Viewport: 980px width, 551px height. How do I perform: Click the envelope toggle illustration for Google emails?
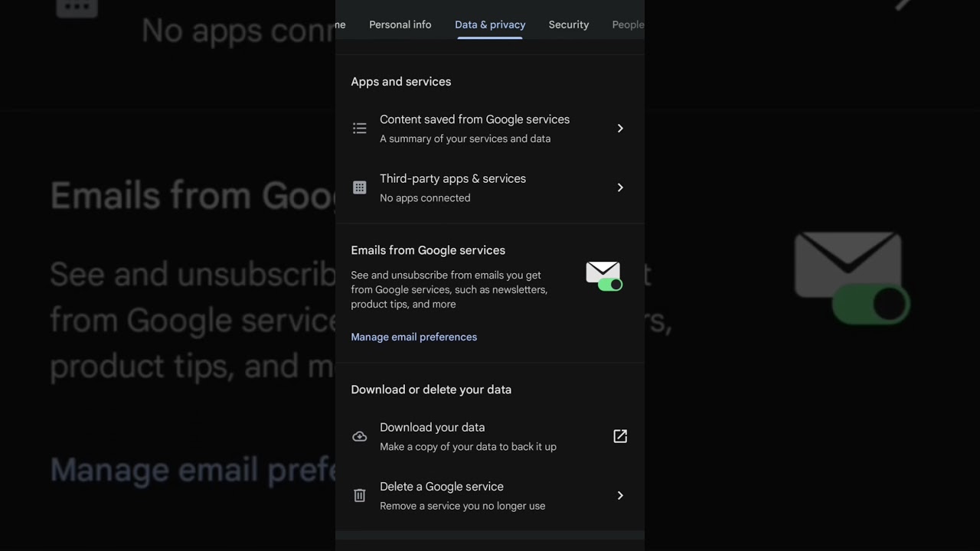pos(604,276)
